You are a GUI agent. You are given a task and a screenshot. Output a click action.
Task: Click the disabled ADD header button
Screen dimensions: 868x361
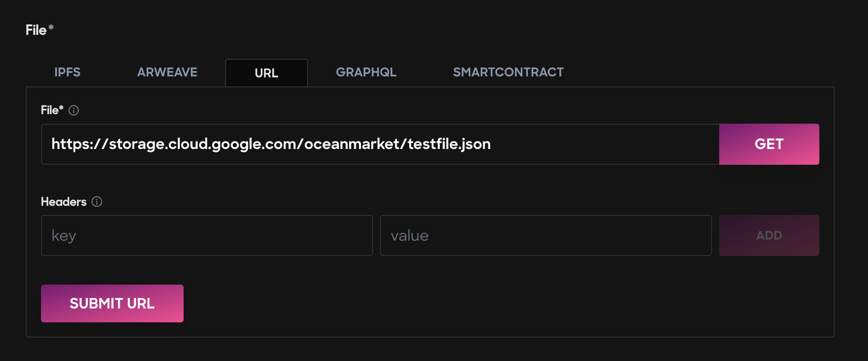coord(769,235)
